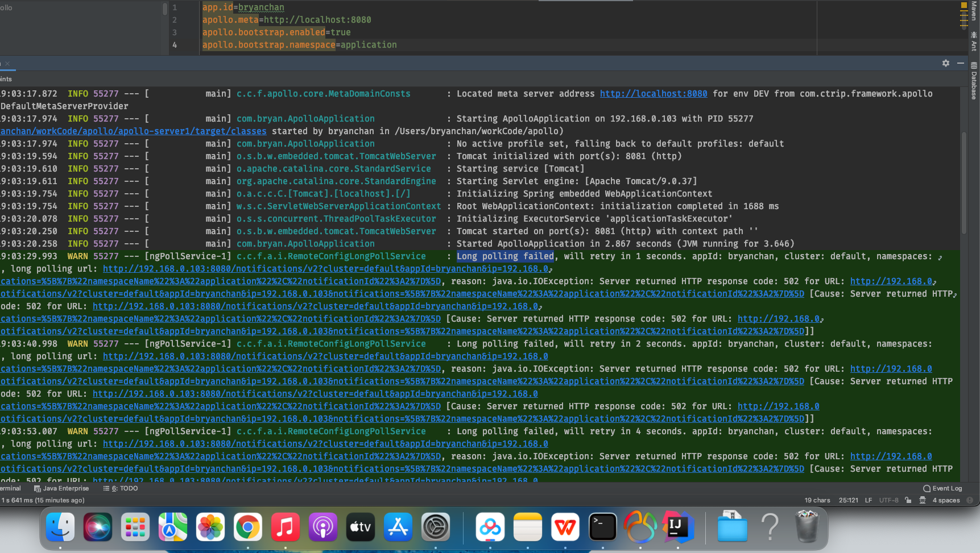The width and height of the screenshot is (980, 553).
Task: Click the highlighting level (Hector) icon
Action: coord(922,500)
